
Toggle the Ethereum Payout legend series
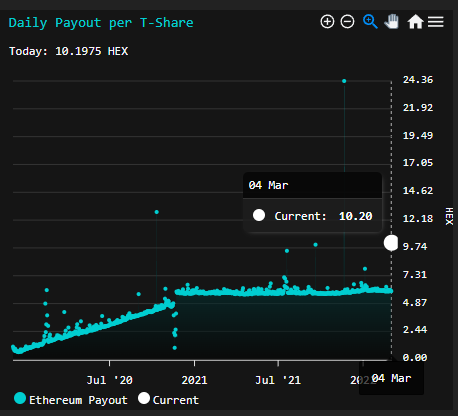coord(71,399)
